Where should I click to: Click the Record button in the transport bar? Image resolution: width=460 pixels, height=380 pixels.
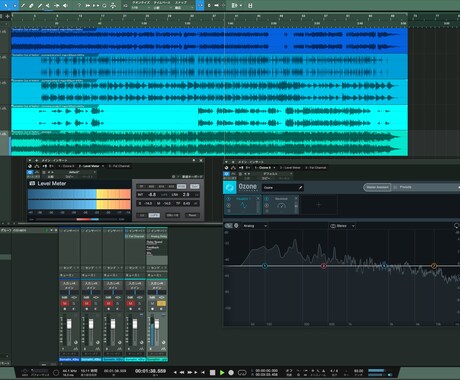tap(231, 372)
